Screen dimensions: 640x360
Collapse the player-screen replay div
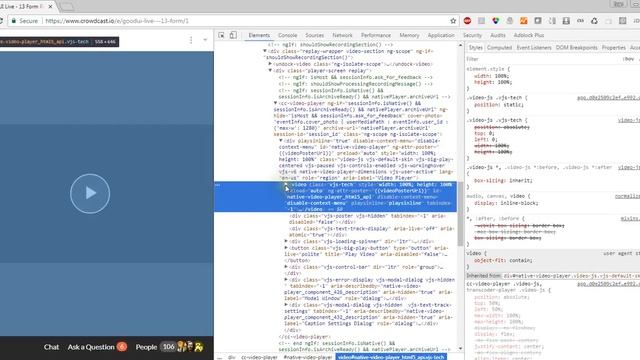(x=270, y=71)
